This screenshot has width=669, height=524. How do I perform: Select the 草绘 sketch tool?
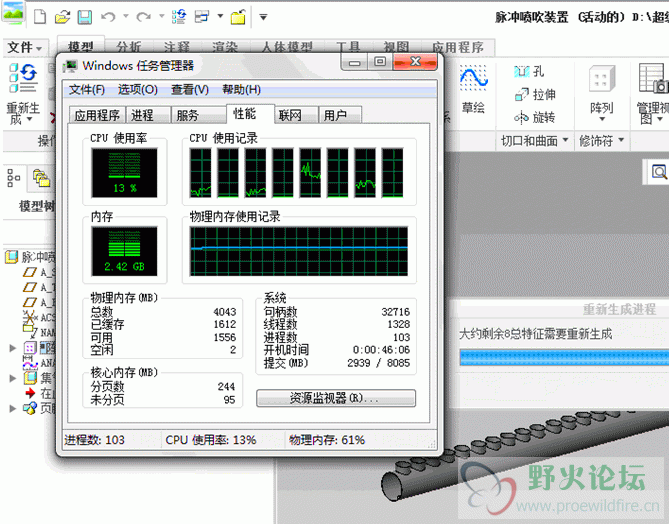tap(473, 90)
